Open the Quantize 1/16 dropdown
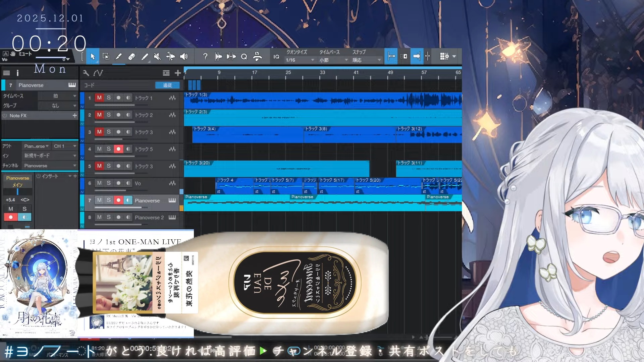Viewport: 644px width, 362px height. point(300,60)
